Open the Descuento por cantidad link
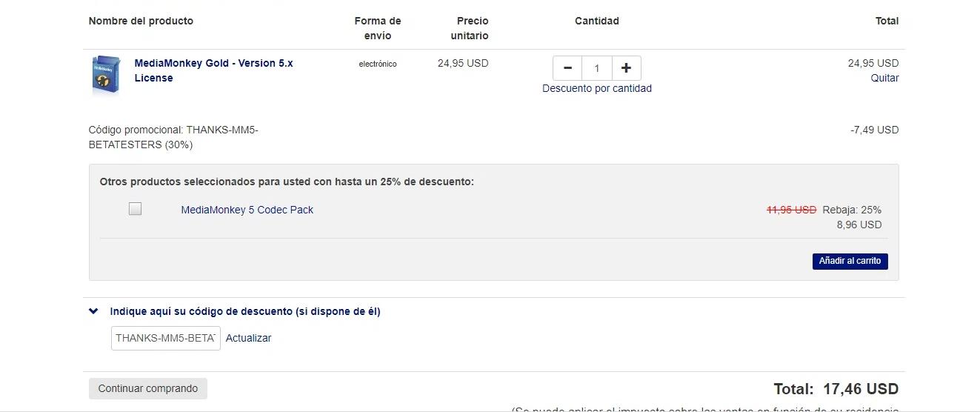This screenshot has height=412, width=980. coord(596,88)
